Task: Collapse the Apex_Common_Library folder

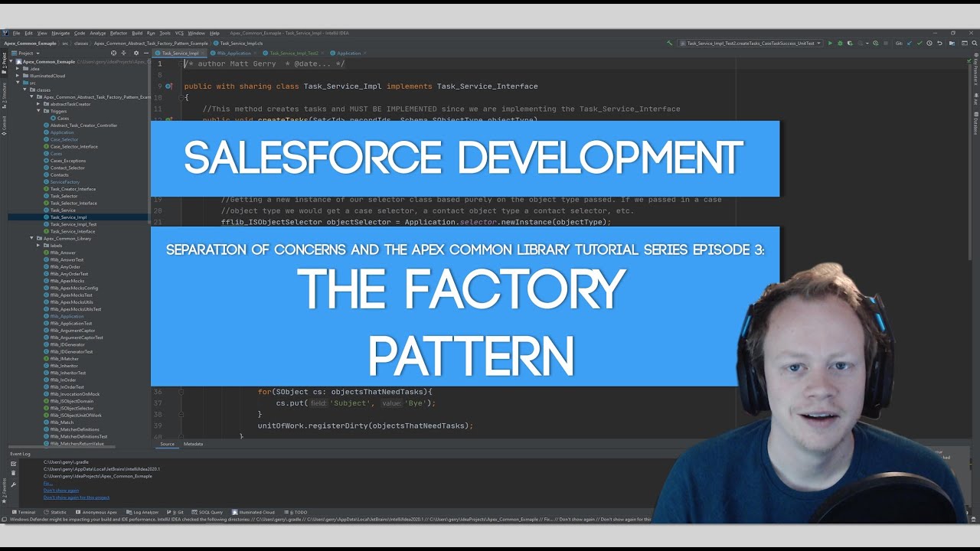Action: 31,238
